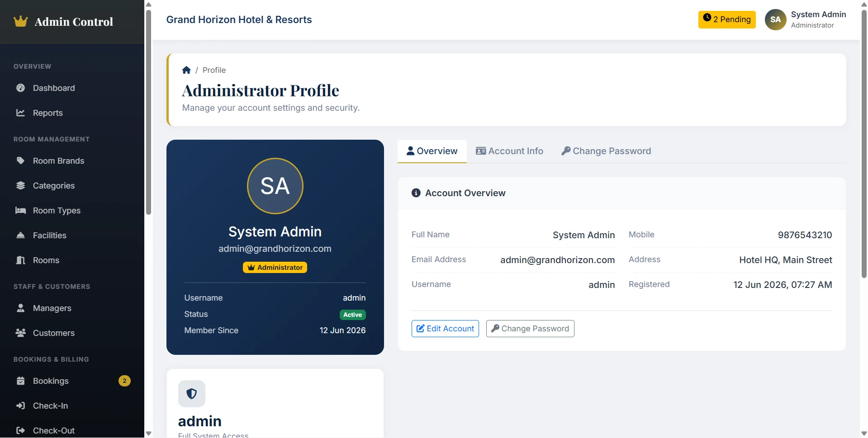868x438 pixels.
Task: Open Room Types in sidebar
Action: (x=72, y=210)
